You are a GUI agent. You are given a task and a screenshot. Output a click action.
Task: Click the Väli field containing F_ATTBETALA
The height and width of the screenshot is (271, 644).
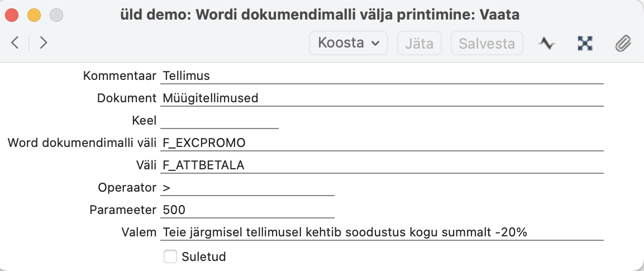(x=381, y=165)
